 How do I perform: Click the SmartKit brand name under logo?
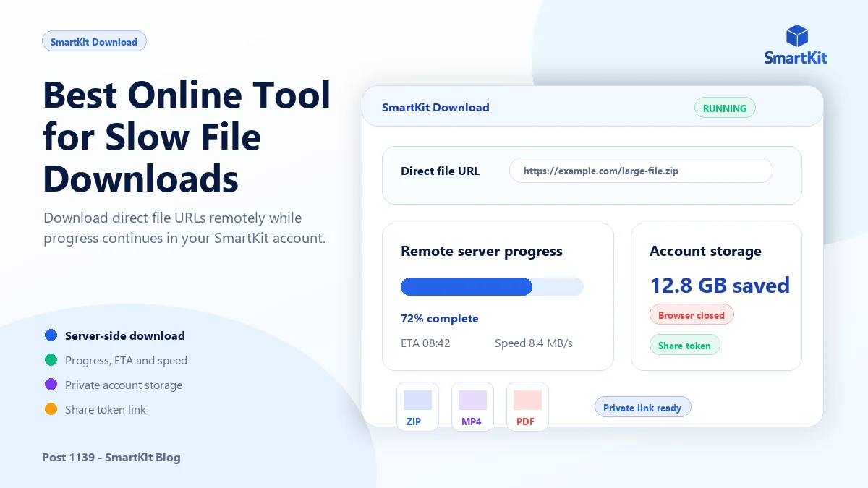coord(796,57)
